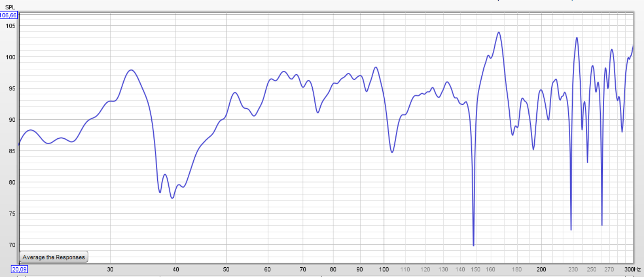The width and height of the screenshot is (644, 277).
Task: Click the 130 Hz frequency label
Action: point(444,269)
